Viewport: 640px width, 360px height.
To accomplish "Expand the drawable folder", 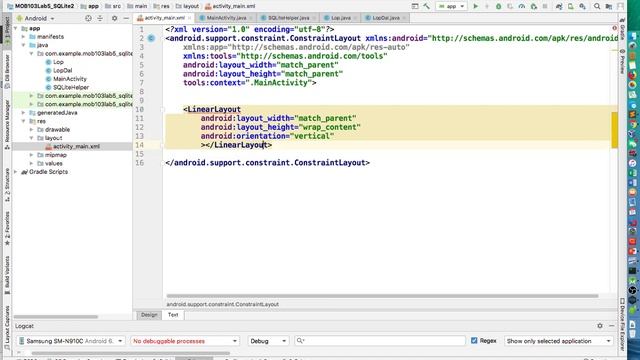I will [31, 129].
